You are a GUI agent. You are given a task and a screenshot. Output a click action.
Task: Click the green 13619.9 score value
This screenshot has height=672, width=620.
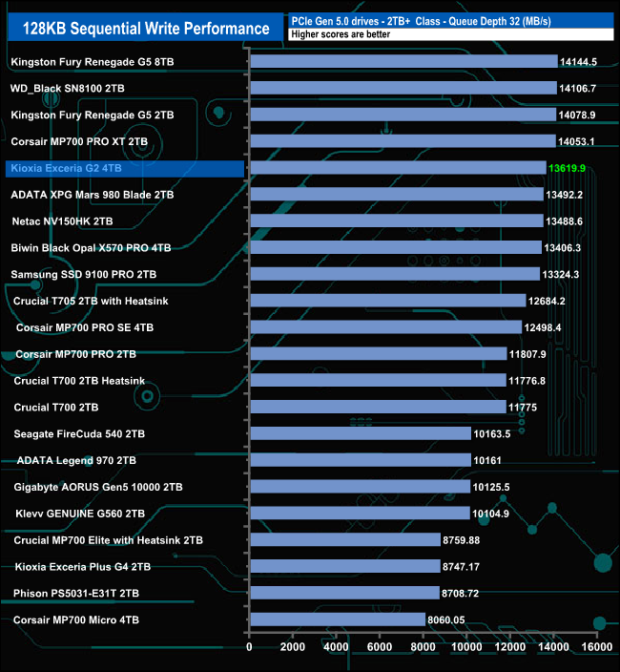pos(567,168)
